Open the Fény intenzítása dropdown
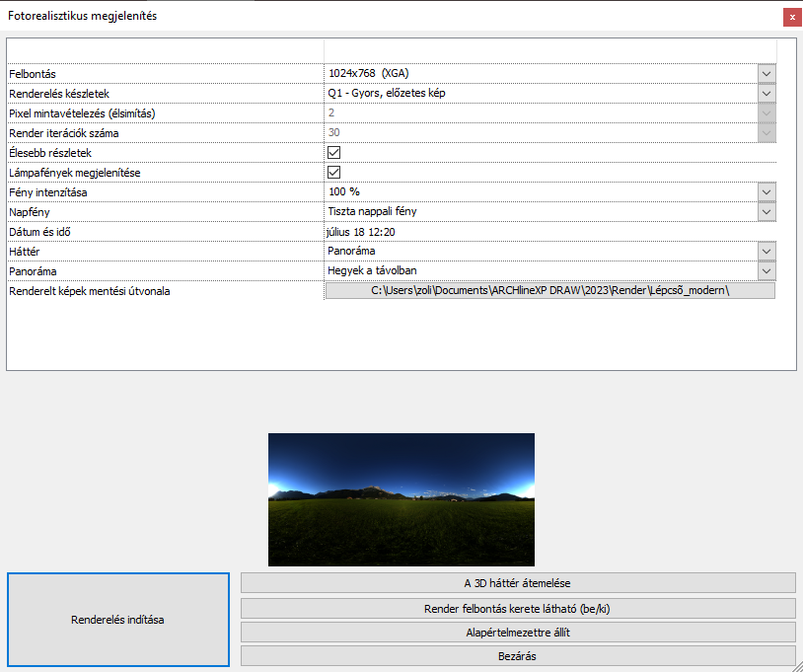 pyautogui.click(x=766, y=191)
